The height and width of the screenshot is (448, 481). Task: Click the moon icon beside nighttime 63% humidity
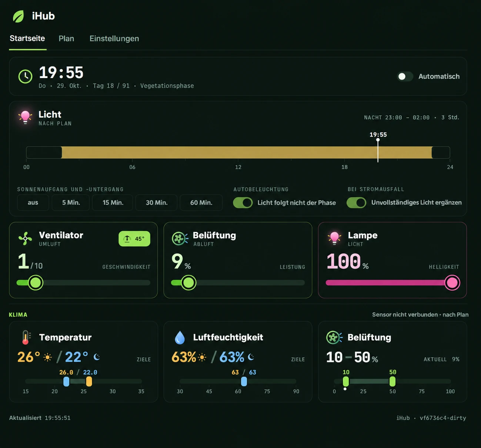click(251, 357)
